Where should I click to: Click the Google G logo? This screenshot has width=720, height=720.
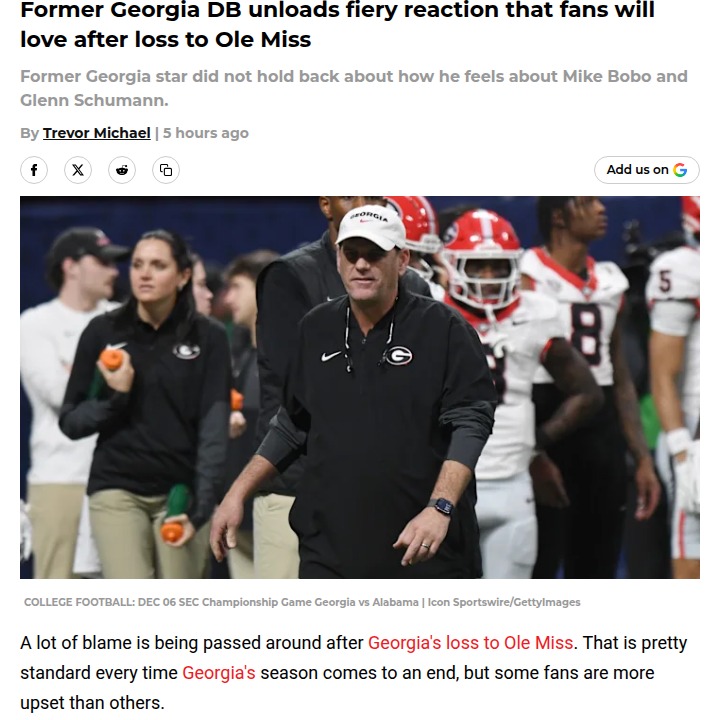[681, 170]
